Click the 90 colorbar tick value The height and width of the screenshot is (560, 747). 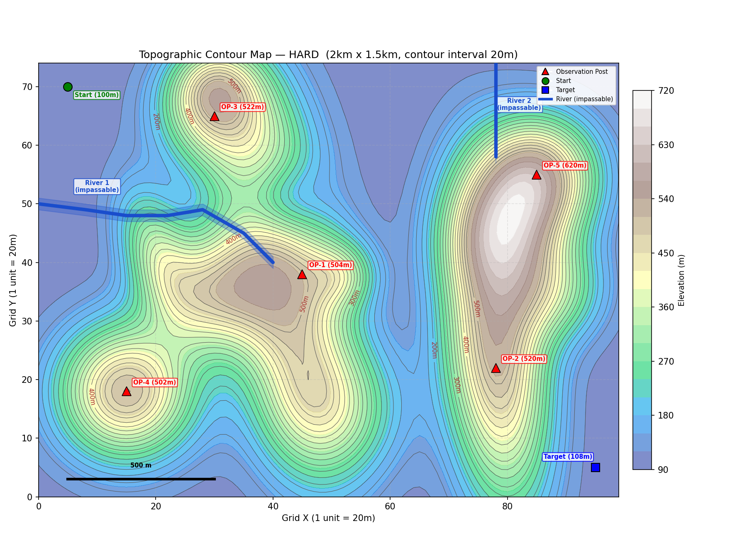[x=663, y=470]
